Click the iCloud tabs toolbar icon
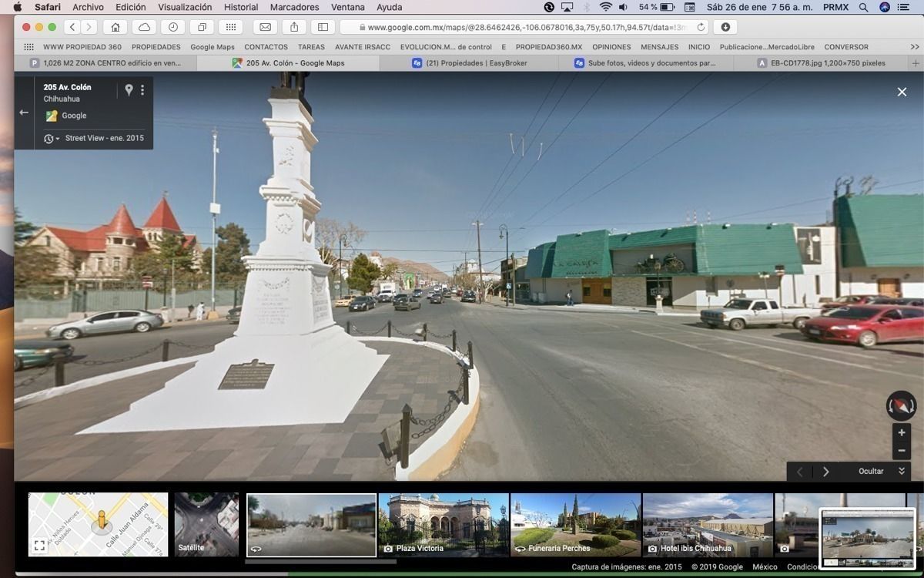 (x=144, y=27)
